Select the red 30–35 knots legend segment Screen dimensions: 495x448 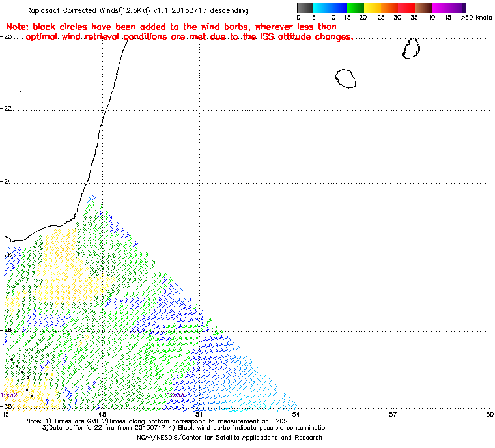(x=406, y=8)
